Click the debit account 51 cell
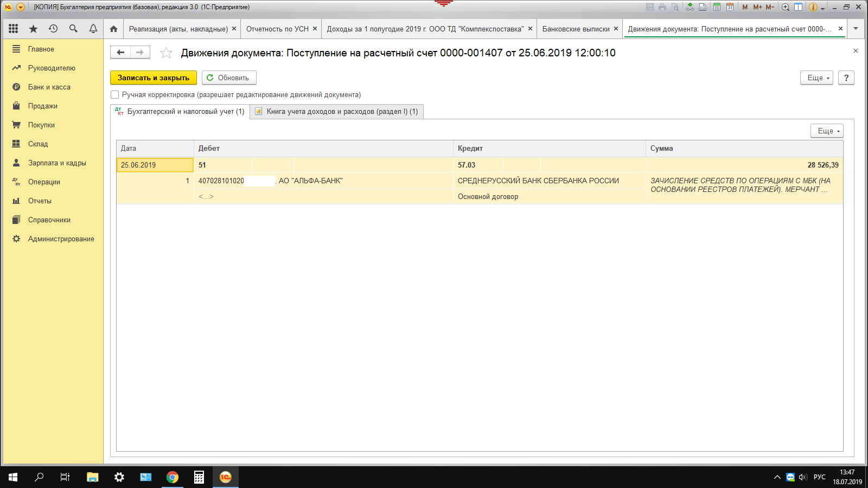868x488 pixels. (x=223, y=165)
